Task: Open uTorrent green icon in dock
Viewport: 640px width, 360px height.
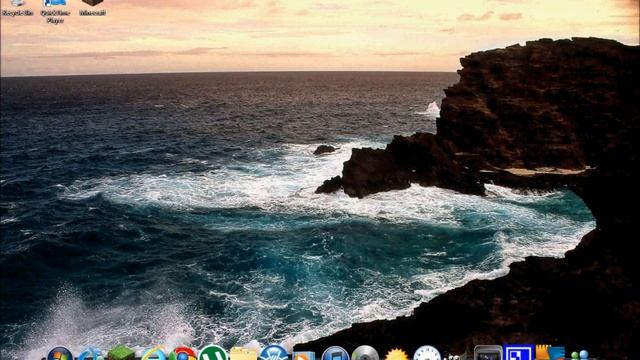Action: pyautogui.click(x=213, y=353)
